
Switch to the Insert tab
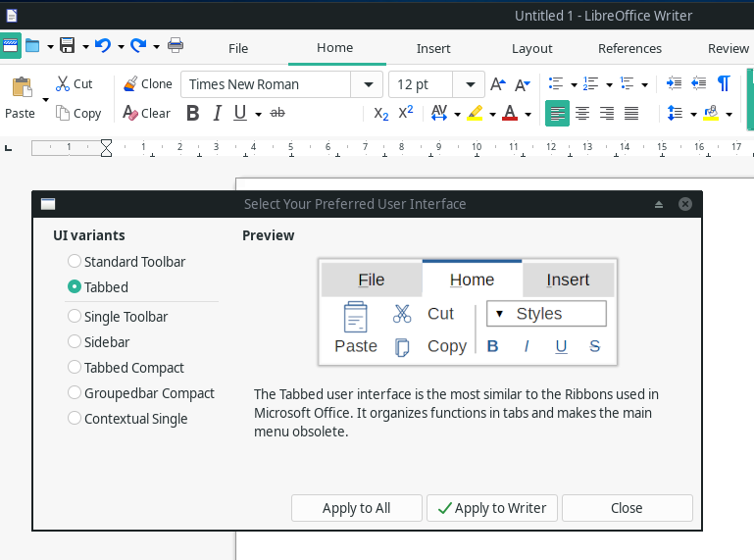coord(433,48)
